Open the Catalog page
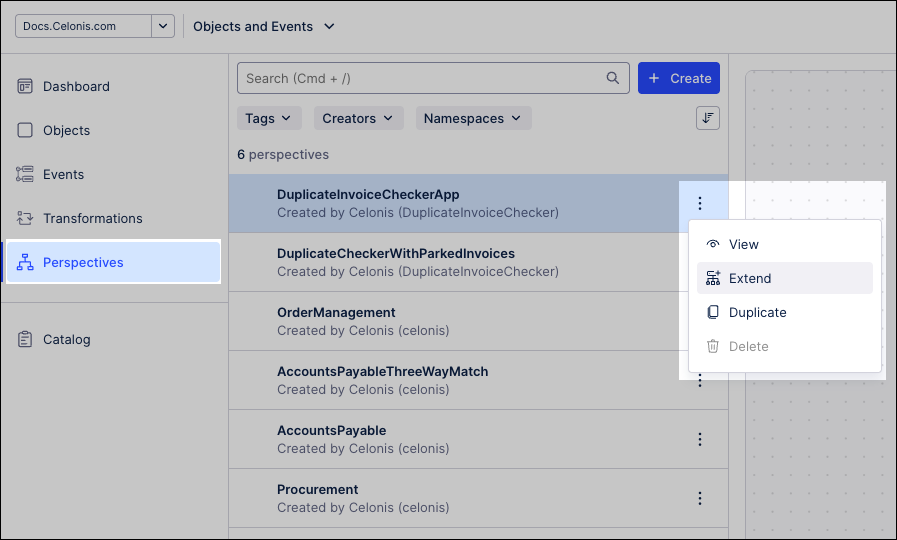The image size is (897, 540). point(66,340)
